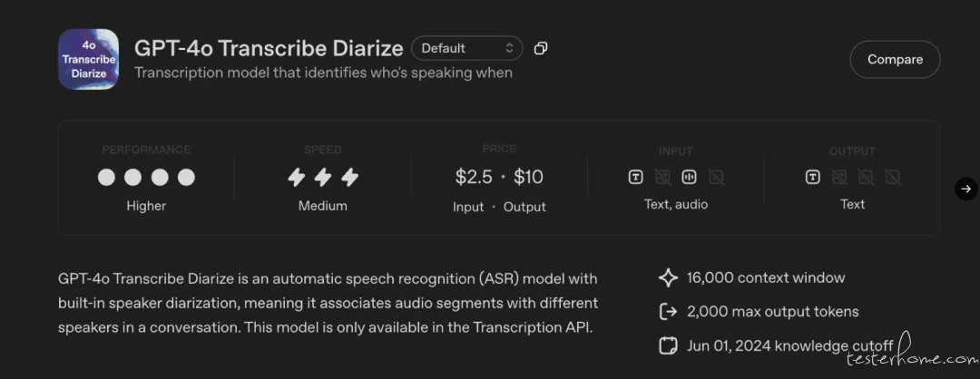Click the last disabled output modality icon
This screenshot has height=379, width=980.
[x=893, y=177]
